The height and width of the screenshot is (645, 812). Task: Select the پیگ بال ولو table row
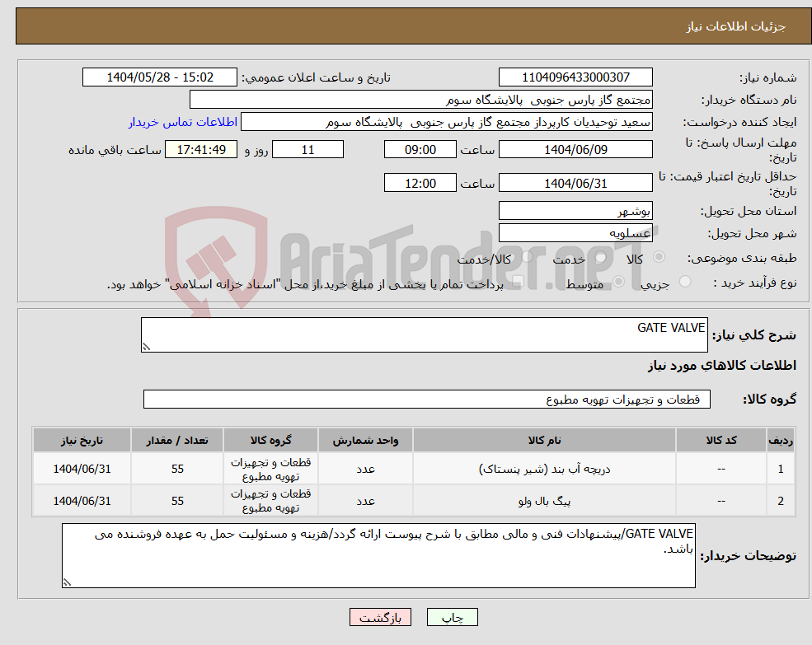tap(406, 500)
